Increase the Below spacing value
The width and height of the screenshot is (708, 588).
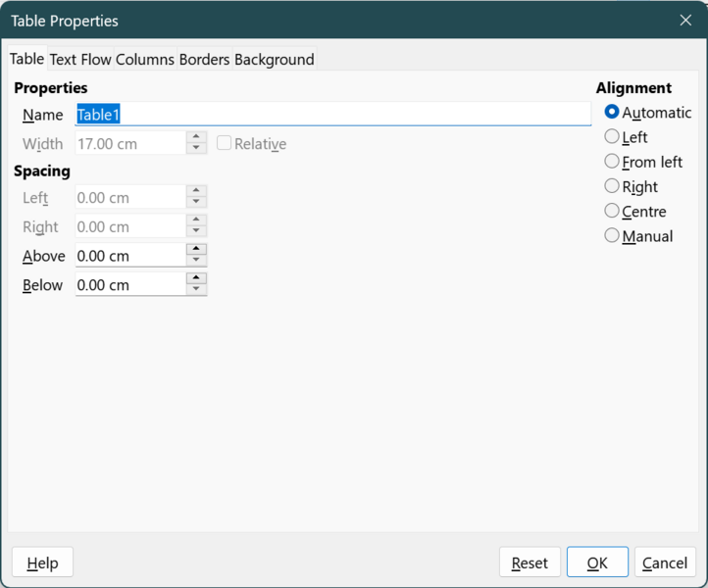point(196,278)
